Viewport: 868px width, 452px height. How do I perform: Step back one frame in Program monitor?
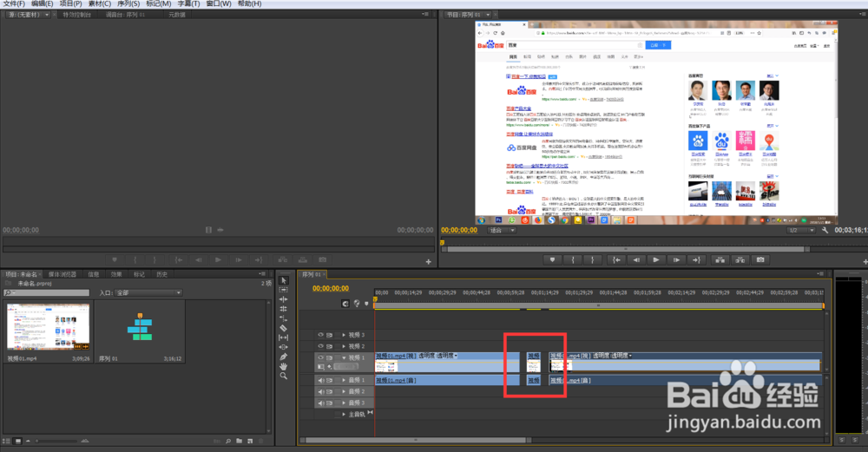636,259
